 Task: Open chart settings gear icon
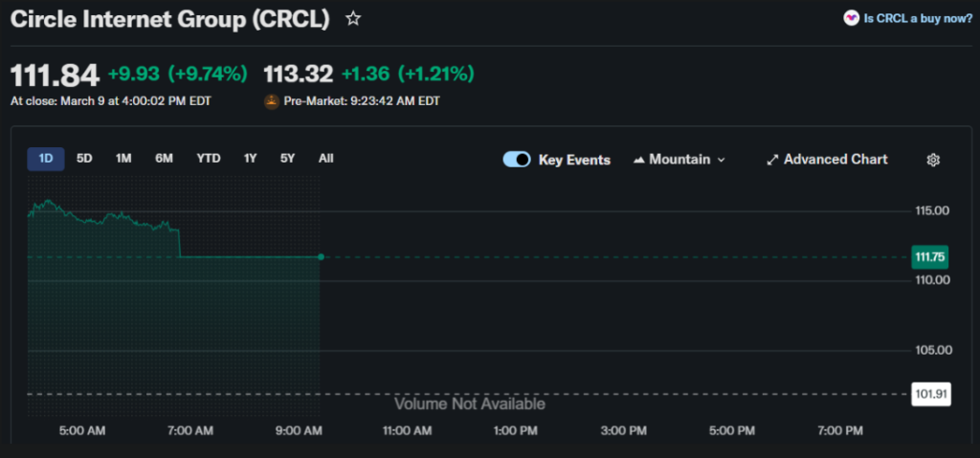click(933, 160)
